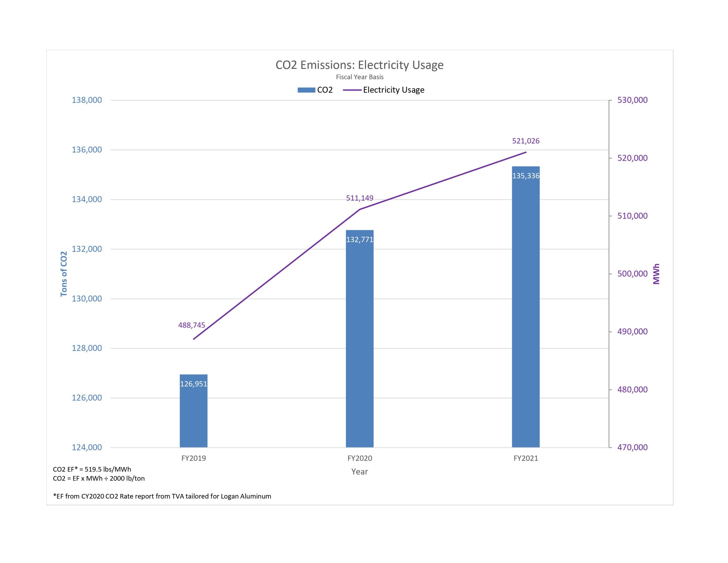Select the 521,026 line data label

(x=526, y=141)
